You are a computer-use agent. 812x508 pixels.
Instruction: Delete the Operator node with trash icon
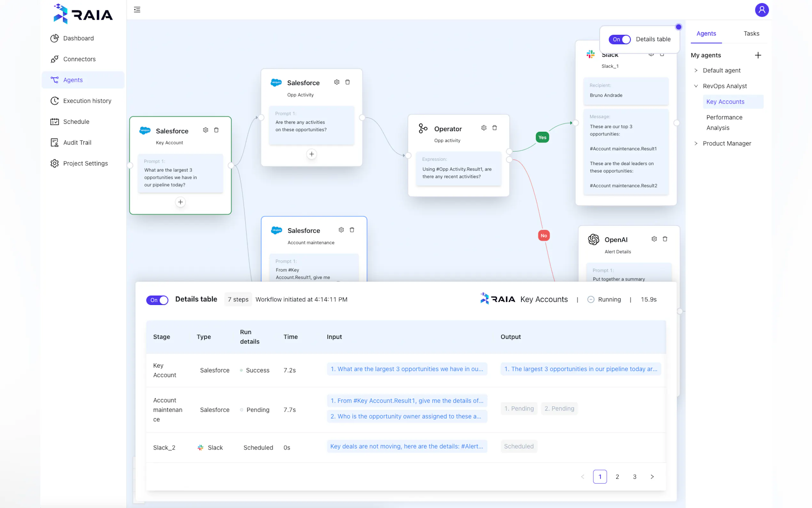[494, 128]
